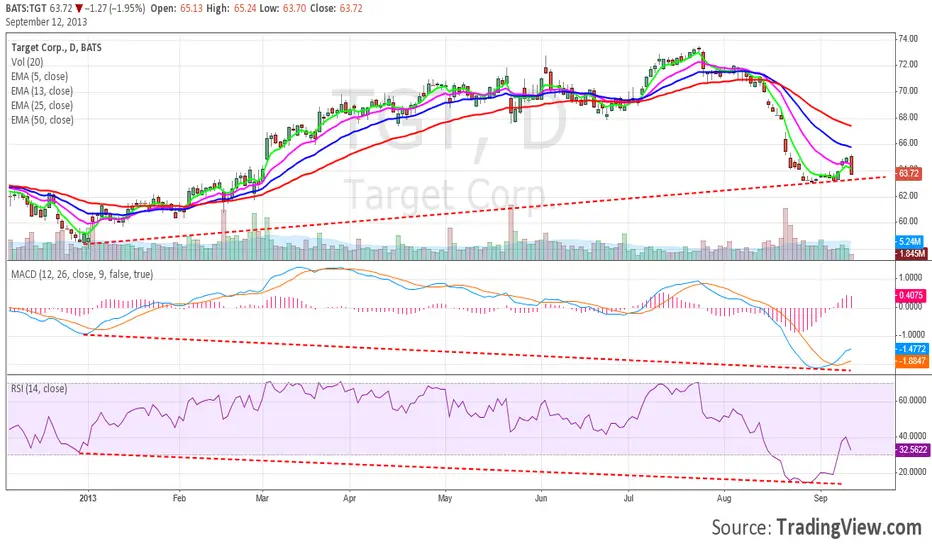
Task: Click the High: 65.24 value in header
Action: coord(232,8)
